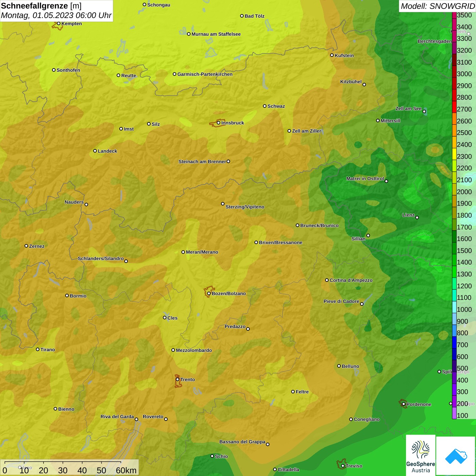Click the Schio marker dot

[x=212, y=456]
